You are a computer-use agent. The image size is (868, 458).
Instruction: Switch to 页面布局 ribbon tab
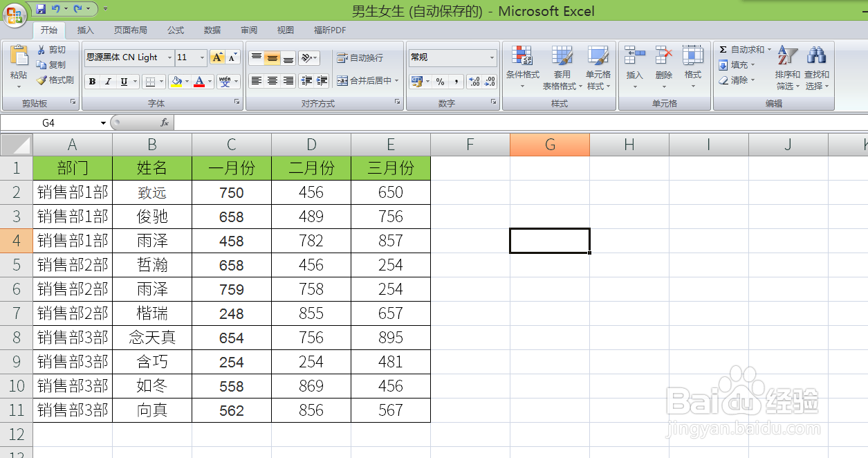(x=131, y=30)
